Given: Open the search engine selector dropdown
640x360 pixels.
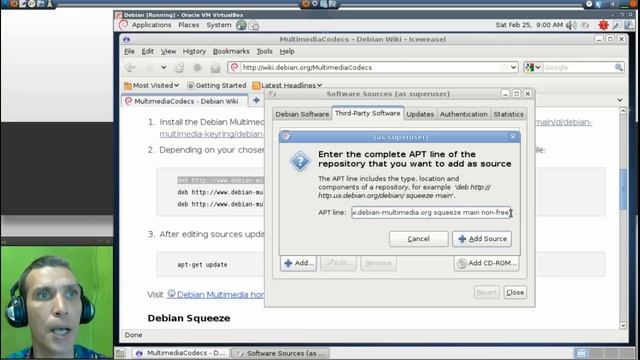Looking at the screenshot, I should pos(533,67).
